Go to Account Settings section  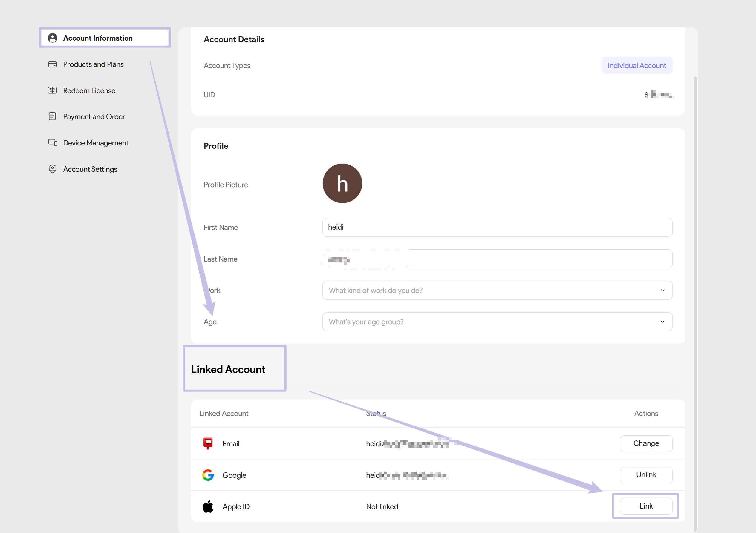click(90, 169)
